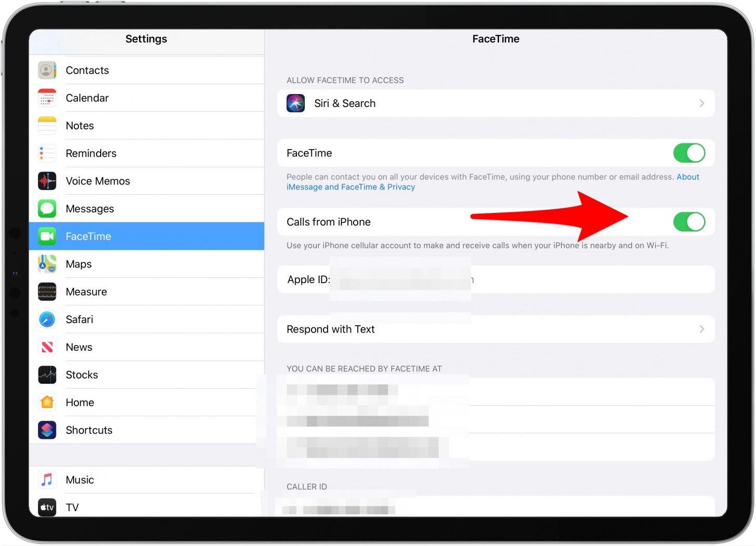Tap the Messages speech bubble icon
The image size is (756, 546).
tap(47, 208)
